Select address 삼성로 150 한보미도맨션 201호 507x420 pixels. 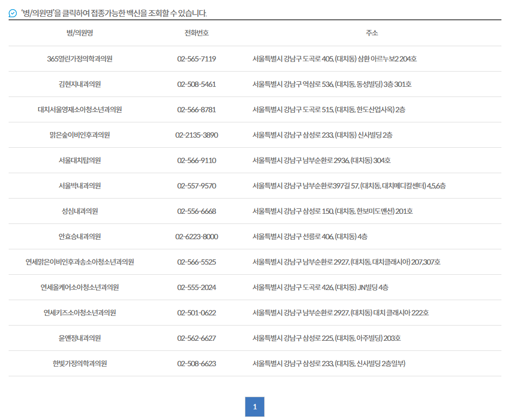333,211
